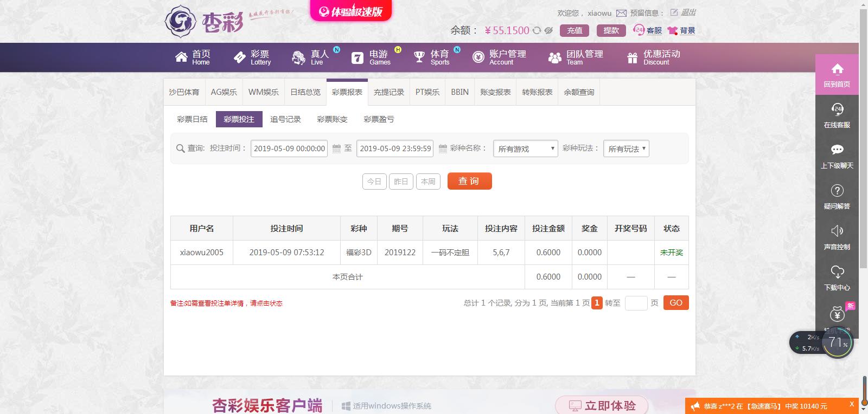Click the 未开奖 status link
Image resolution: width=868 pixels, height=414 pixels.
point(671,253)
